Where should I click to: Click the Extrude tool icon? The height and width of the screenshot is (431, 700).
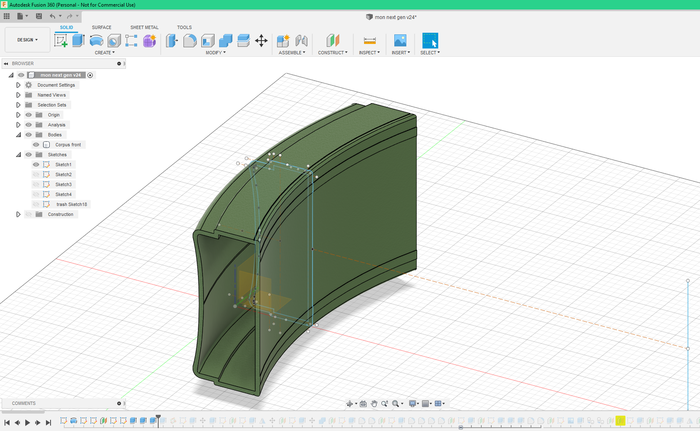(x=78, y=41)
